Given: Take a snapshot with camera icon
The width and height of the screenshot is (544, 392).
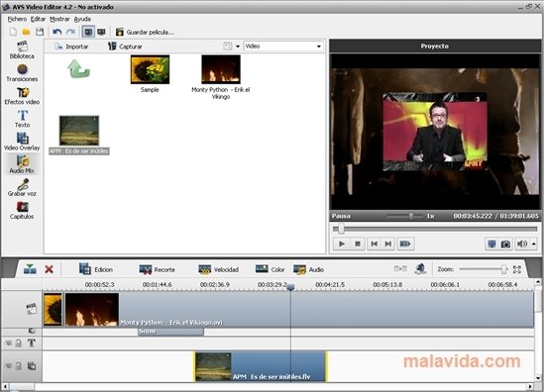Looking at the screenshot, I should [x=505, y=244].
